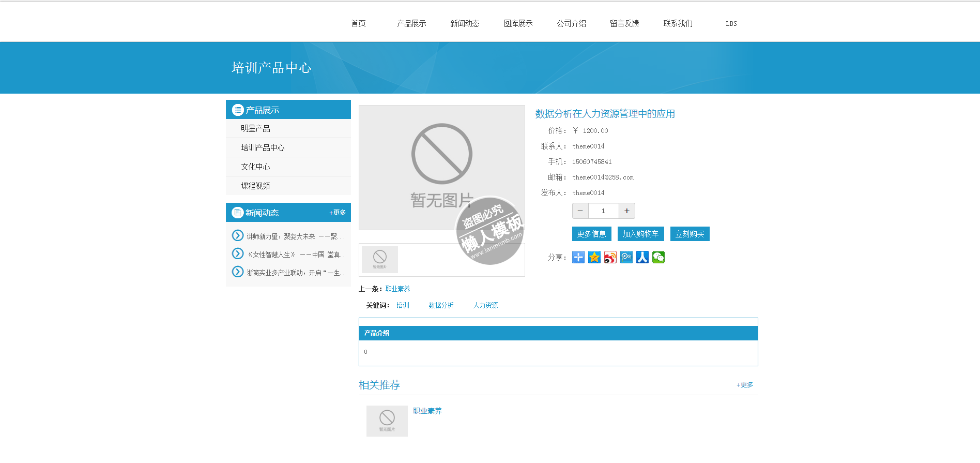980x463 pixels.
Task: Go to 联系我们 navigation item
Action: click(x=678, y=23)
